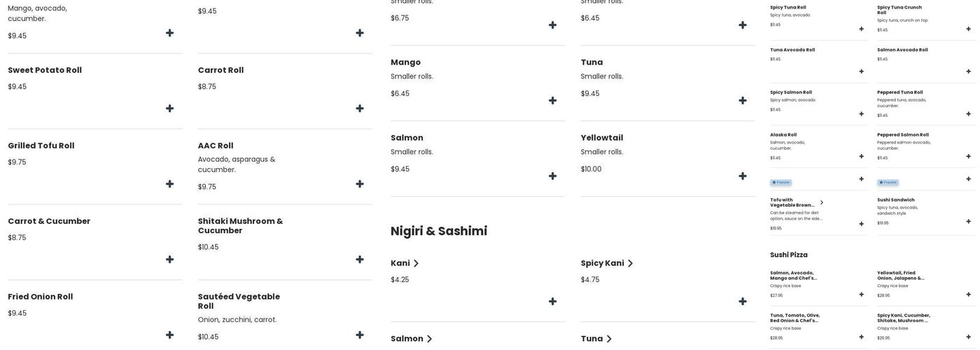Expand the Kani chevron under Nigiri & Sashimi
The image size is (980, 350).
(x=416, y=264)
